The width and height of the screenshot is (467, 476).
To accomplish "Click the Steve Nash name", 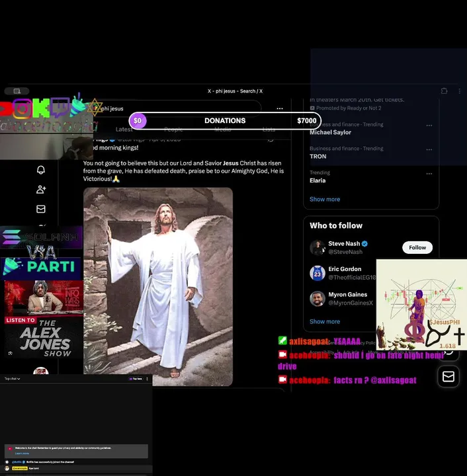I will [344, 243].
